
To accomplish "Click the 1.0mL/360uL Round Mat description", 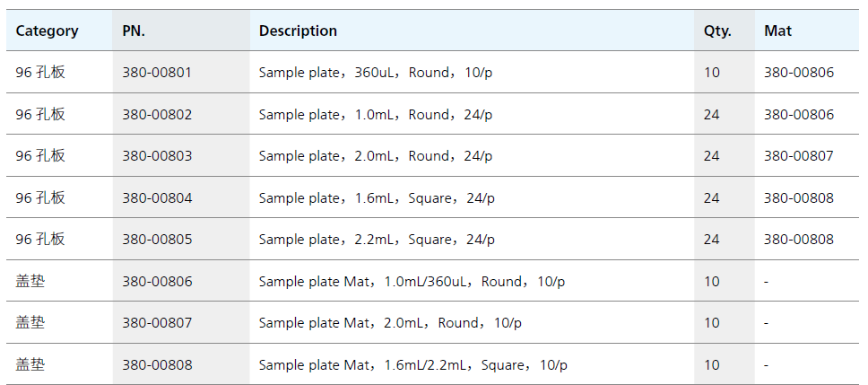I will [x=412, y=281].
